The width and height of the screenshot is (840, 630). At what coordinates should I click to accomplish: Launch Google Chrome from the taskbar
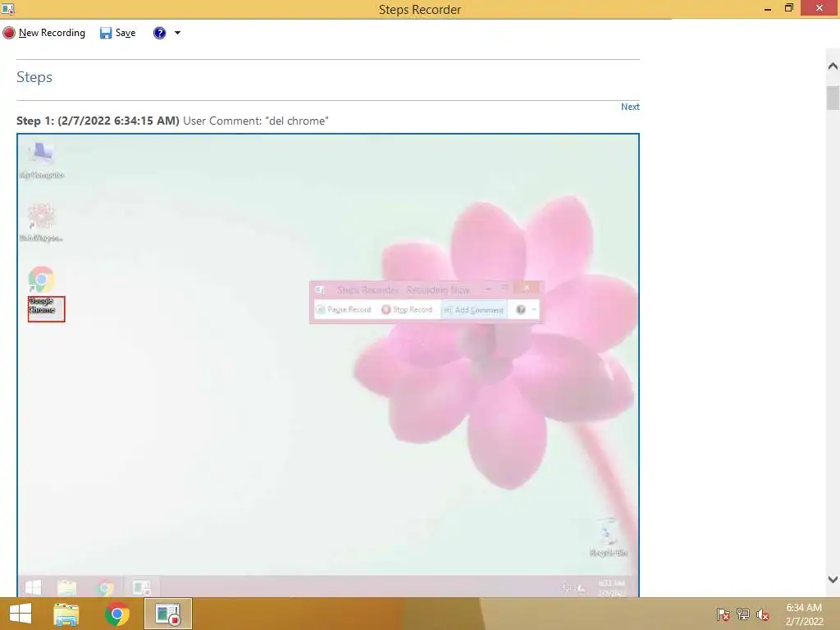coord(116,614)
